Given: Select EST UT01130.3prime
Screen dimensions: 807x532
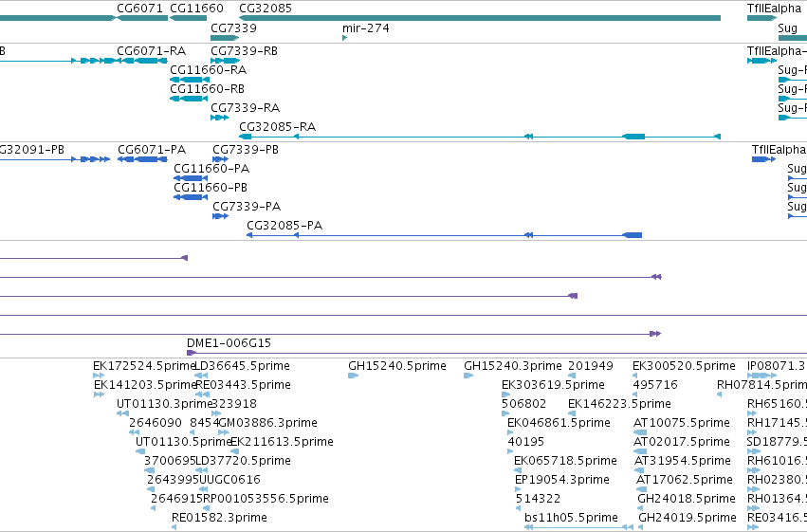Looking at the screenshot, I should [x=165, y=404].
